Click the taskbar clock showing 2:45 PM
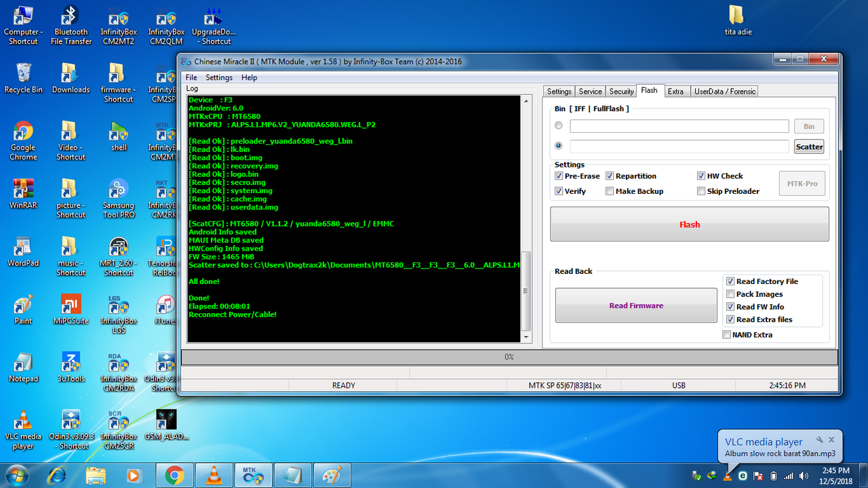This screenshot has width=868, height=488. (x=835, y=475)
